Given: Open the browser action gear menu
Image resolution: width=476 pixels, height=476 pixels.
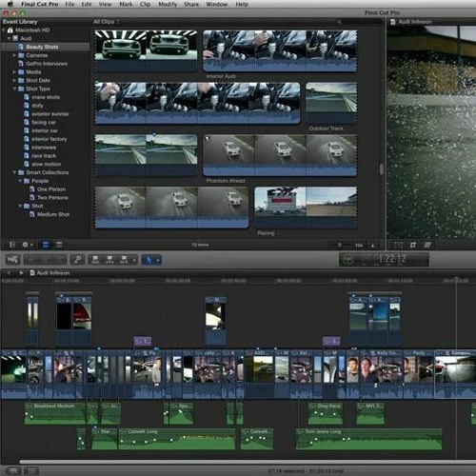Looking at the screenshot, I should coord(28,245).
